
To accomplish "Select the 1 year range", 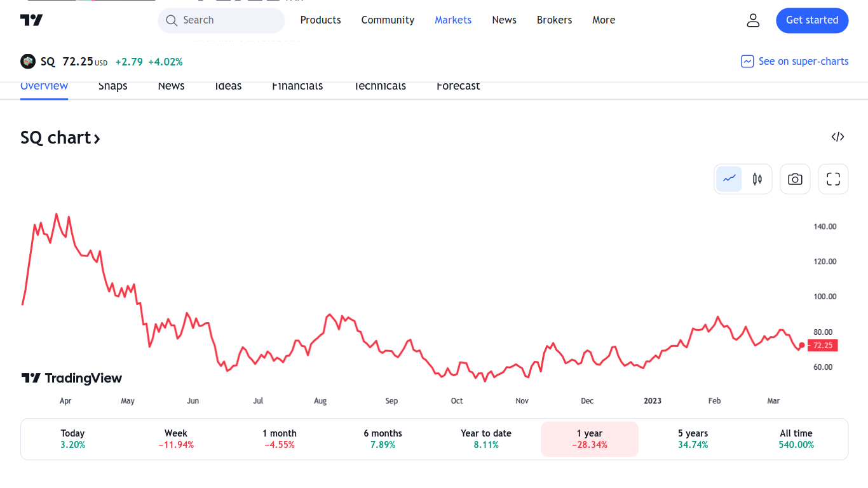I will (x=590, y=439).
